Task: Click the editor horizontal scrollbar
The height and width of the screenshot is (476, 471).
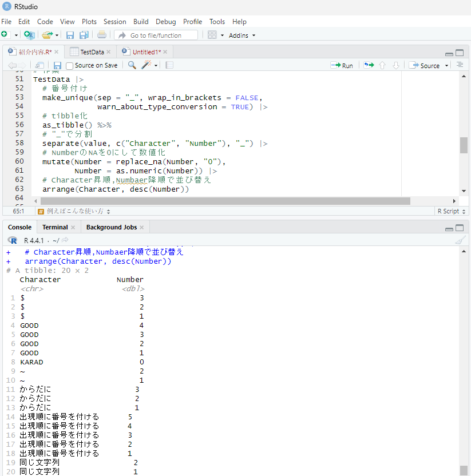Action: click(224, 201)
